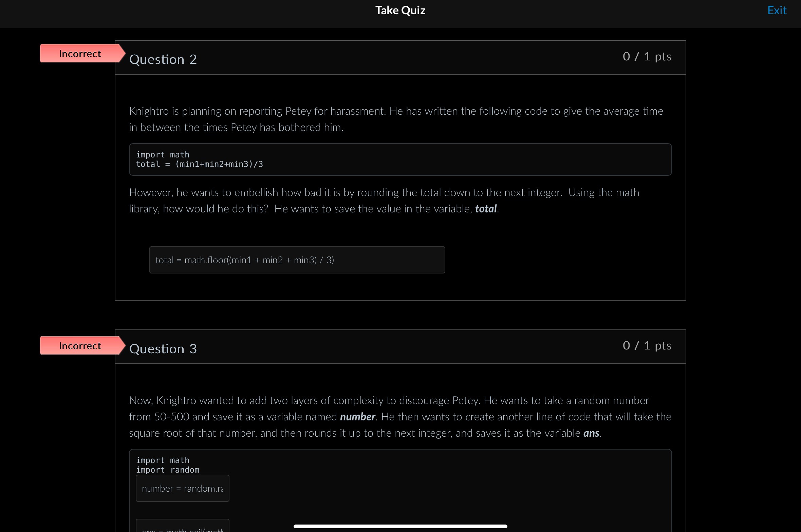Focus the math.floor answer input field
Viewport: 801px width, 532px height.
[x=297, y=260]
